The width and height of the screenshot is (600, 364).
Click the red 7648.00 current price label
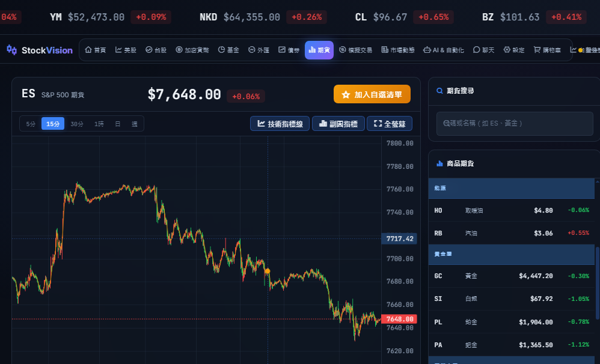[x=399, y=319]
